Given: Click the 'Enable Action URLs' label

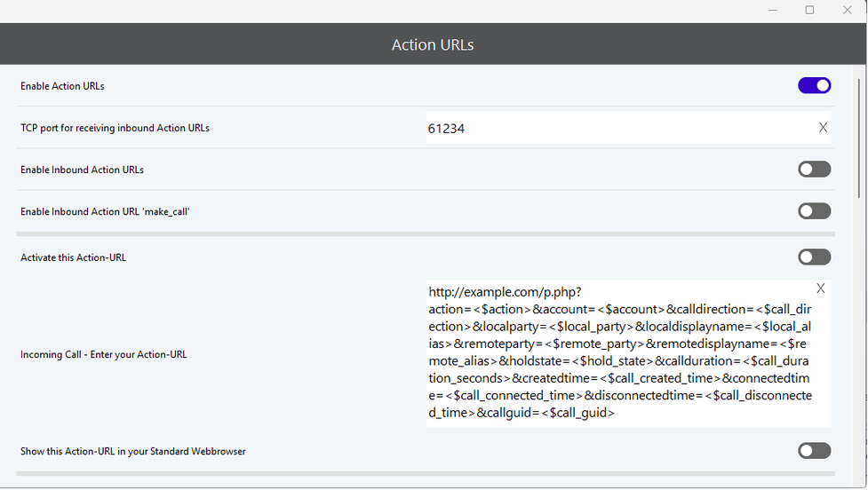Looking at the screenshot, I should point(62,86).
